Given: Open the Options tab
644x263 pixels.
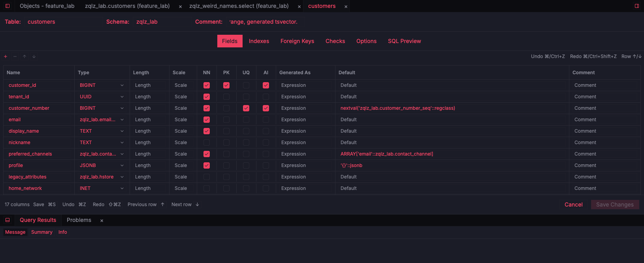Looking at the screenshot, I should (x=366, y=41).
